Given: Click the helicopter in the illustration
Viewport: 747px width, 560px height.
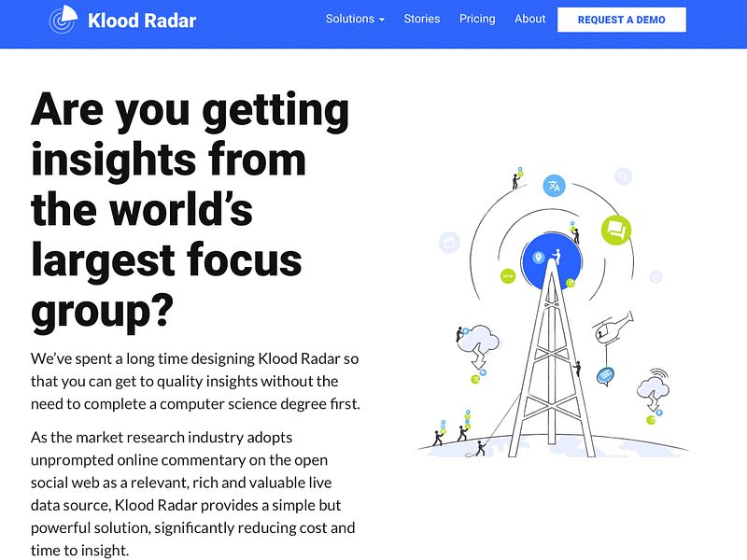Looking at the screenshot, I should click(613, 328).
